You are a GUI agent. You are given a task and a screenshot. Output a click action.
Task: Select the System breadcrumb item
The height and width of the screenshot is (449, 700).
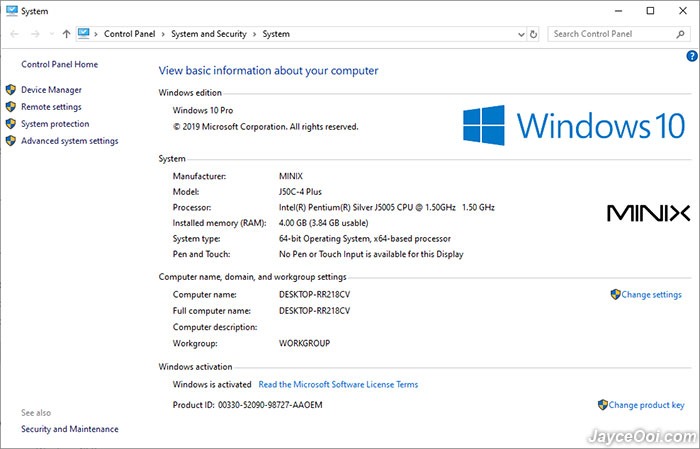coord(276,34)
